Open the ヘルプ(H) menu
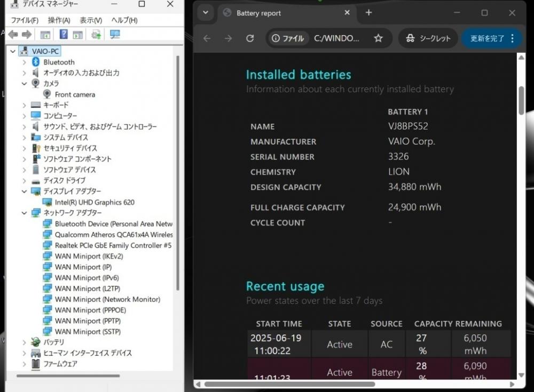The image size is (534, 392). point(124,20)
